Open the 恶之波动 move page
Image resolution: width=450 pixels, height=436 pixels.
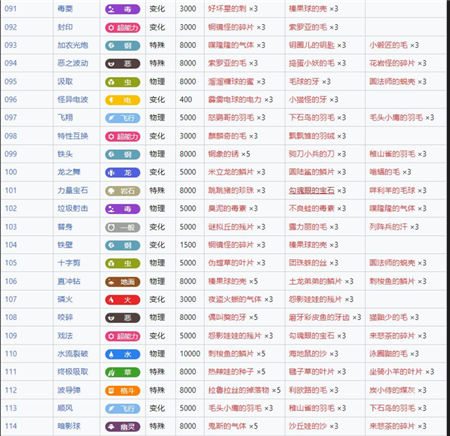(x=73, y=63)
